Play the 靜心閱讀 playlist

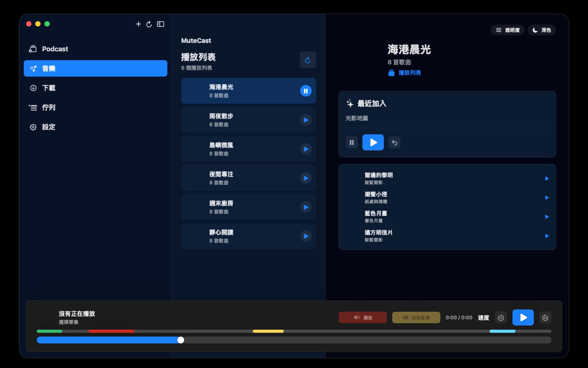coord(306,236)
